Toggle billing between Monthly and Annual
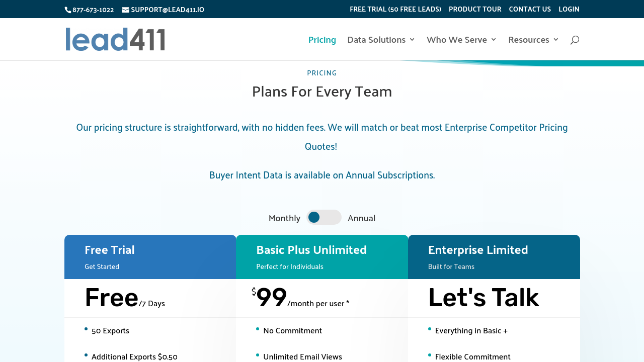This screenshot has width=644, height=362. click(324, 217)
